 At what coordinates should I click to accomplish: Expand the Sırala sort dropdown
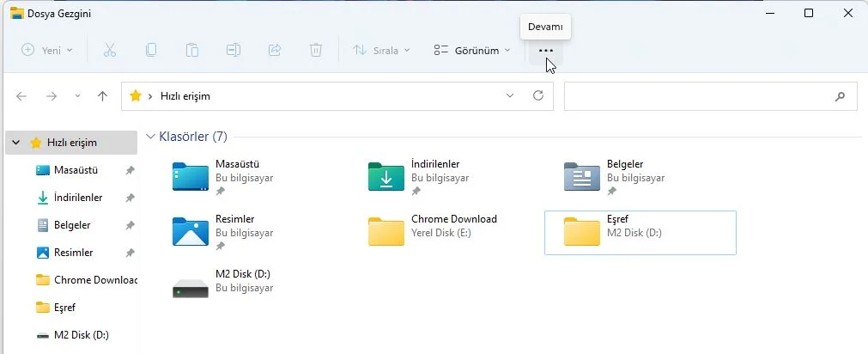click(x=382, y=50)
